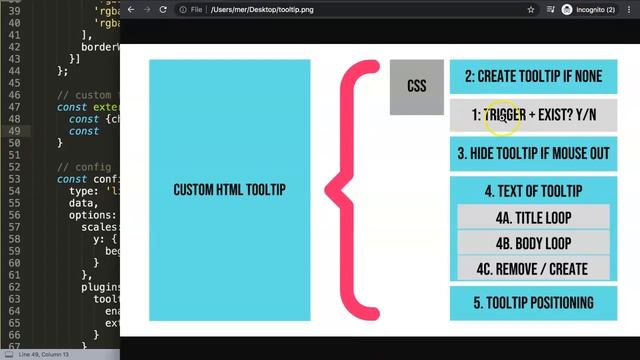Reload the tooltip.png page

(163, 9)
